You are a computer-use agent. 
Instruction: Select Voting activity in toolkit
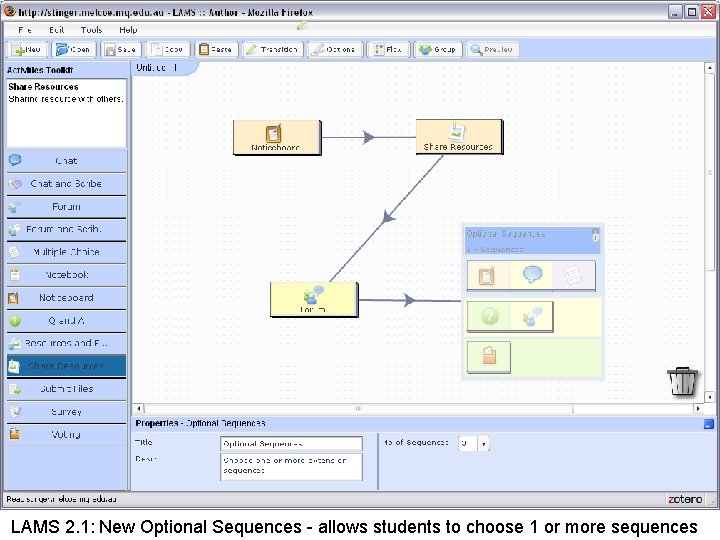[x=67, y=434]
